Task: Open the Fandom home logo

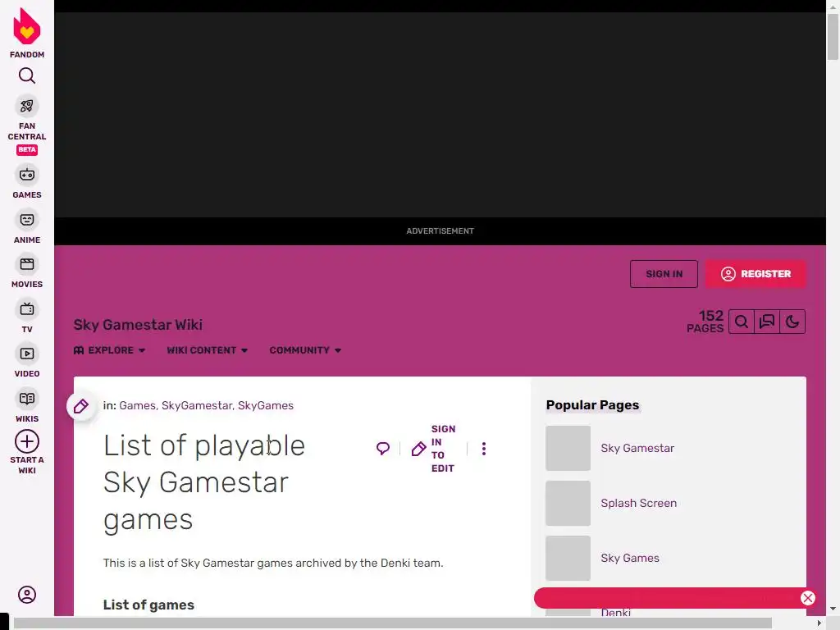Action: 27,32
